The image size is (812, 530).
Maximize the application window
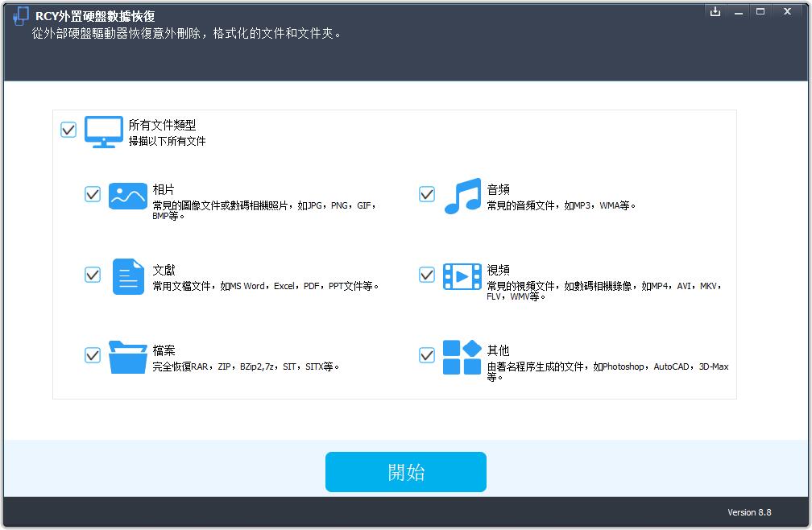point(761,11)
